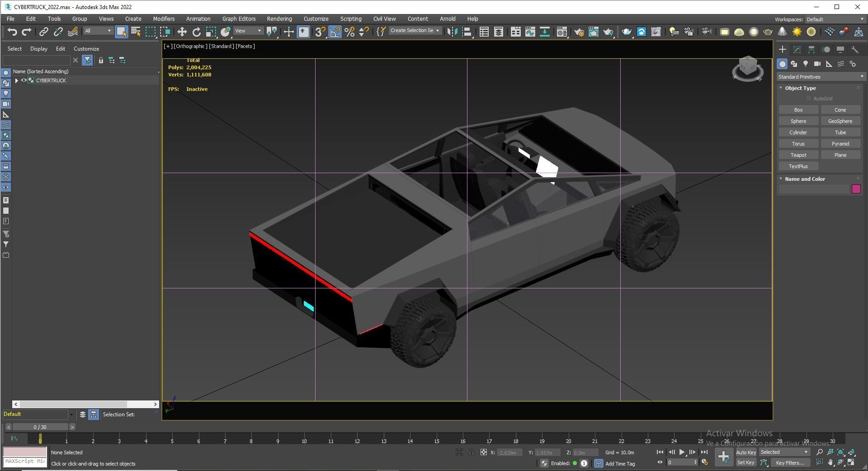Click the Key Mode toggle icon
This screenshot has width=868, height=471.
pos(660,462)
